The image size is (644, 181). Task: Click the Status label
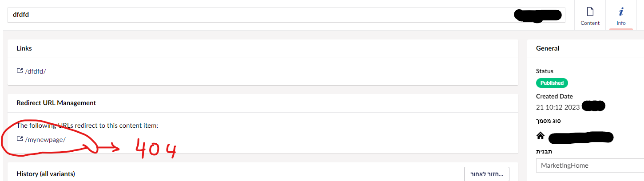click(x=545, y=71)
